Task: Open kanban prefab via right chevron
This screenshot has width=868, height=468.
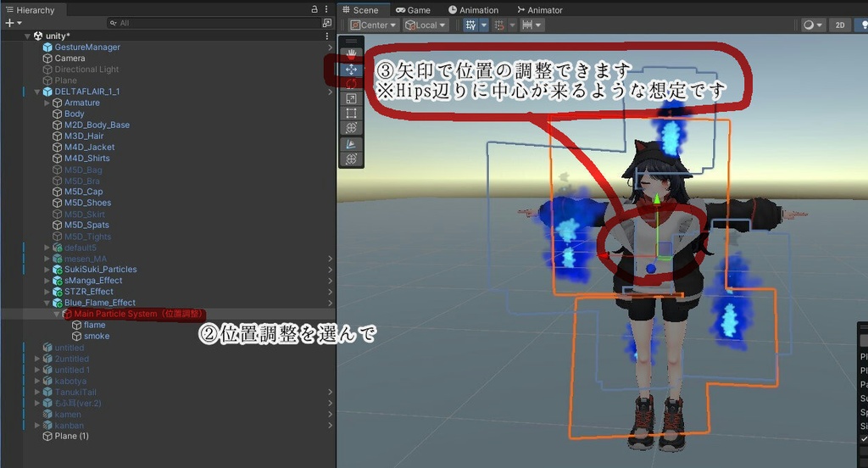Action: tap(330, 426)
